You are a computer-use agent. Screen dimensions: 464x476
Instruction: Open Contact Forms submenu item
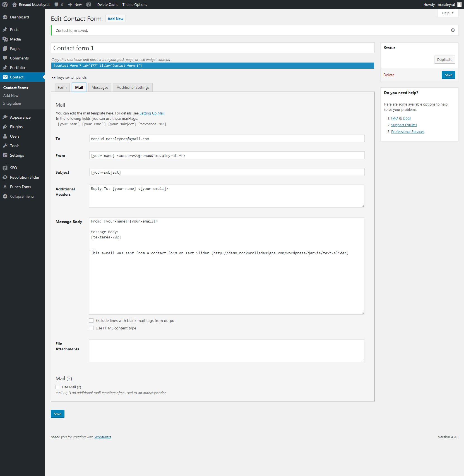point(16,88)
